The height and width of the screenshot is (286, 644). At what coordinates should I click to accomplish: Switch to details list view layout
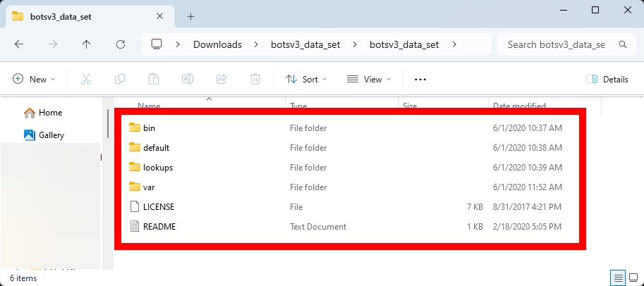coord(618,278)
